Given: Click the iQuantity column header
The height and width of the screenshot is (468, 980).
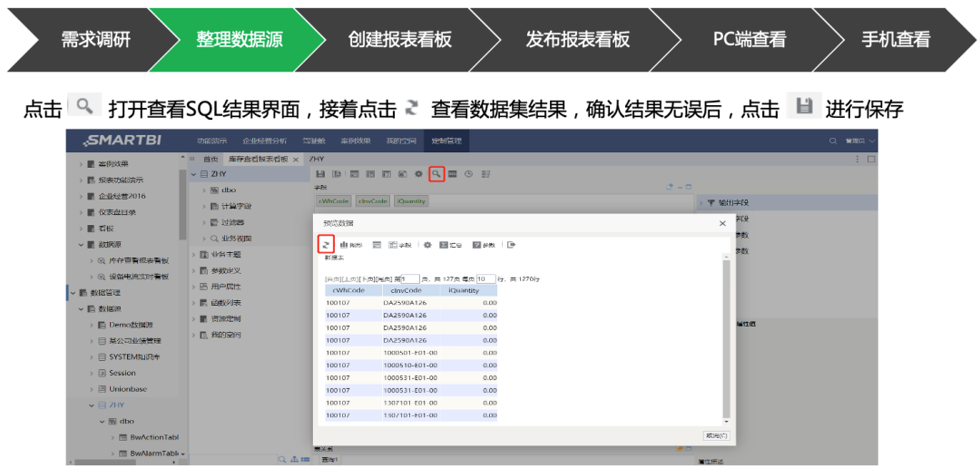Looking at the screenshot, I should coord(469,290).
